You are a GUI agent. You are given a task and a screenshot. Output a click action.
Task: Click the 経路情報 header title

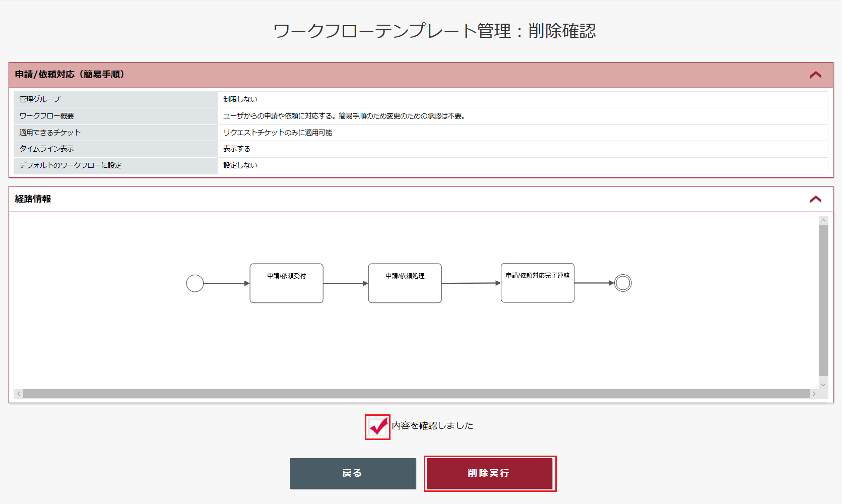pyautogui.click(x=33, y=199)
